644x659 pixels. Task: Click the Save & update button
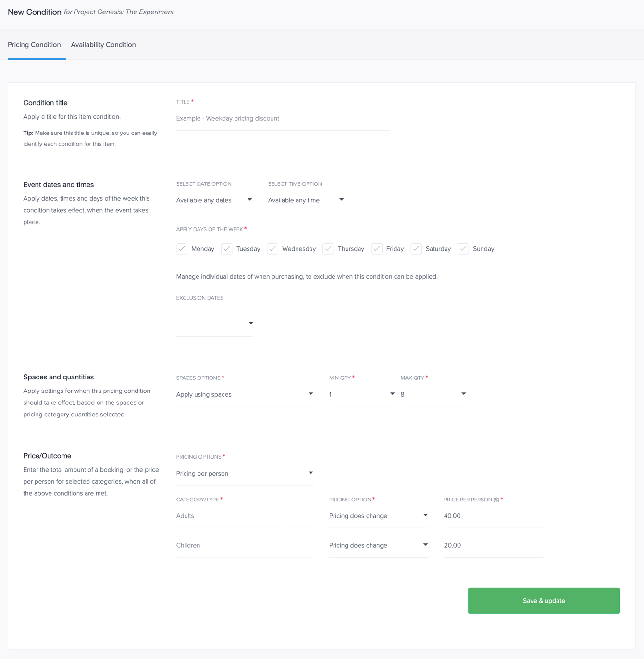point(544,600)
